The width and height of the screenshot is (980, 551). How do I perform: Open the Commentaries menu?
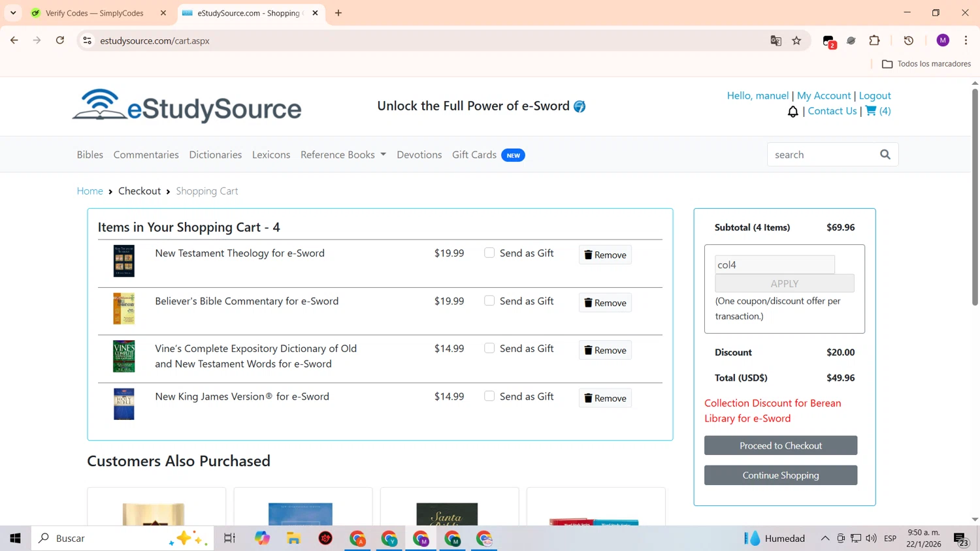(146, 155)
